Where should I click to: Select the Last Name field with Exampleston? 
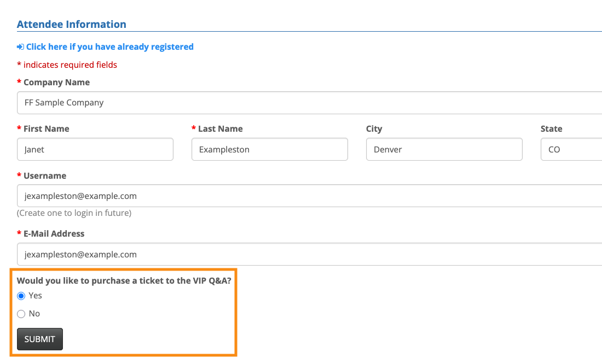269,149
